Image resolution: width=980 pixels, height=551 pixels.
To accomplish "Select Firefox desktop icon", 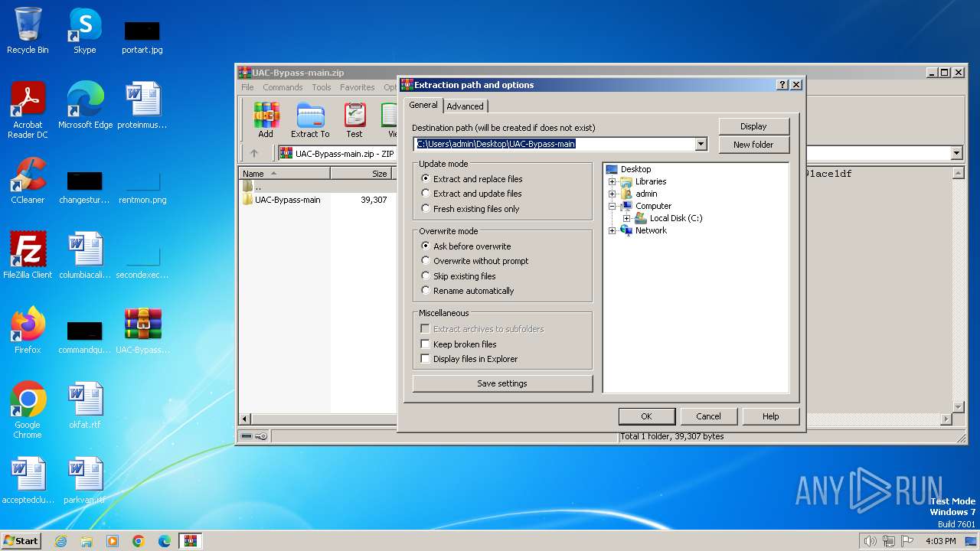I will tap(28, 331).
